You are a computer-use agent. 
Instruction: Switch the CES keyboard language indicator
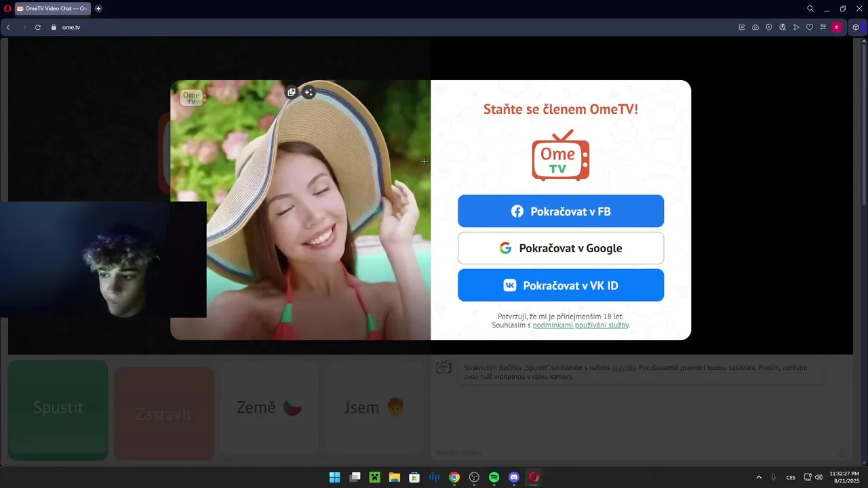[791, 478]
